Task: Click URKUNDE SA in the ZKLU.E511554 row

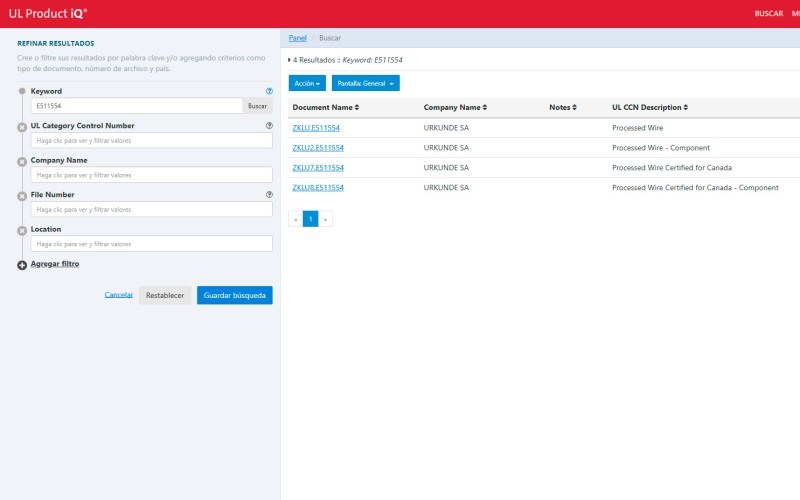Action: coord(446,128)
